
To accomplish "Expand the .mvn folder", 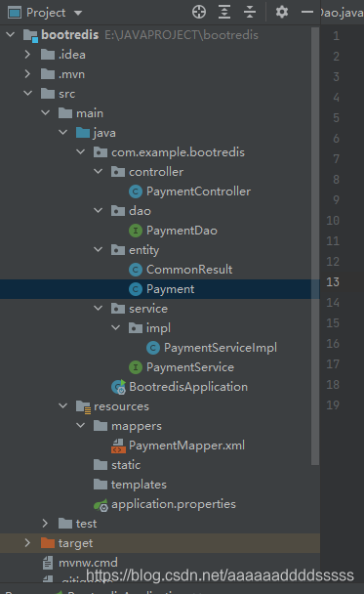I will point(27,74).
